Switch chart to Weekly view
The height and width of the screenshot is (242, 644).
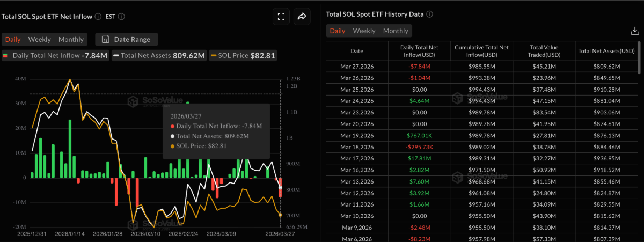point(40,39)
